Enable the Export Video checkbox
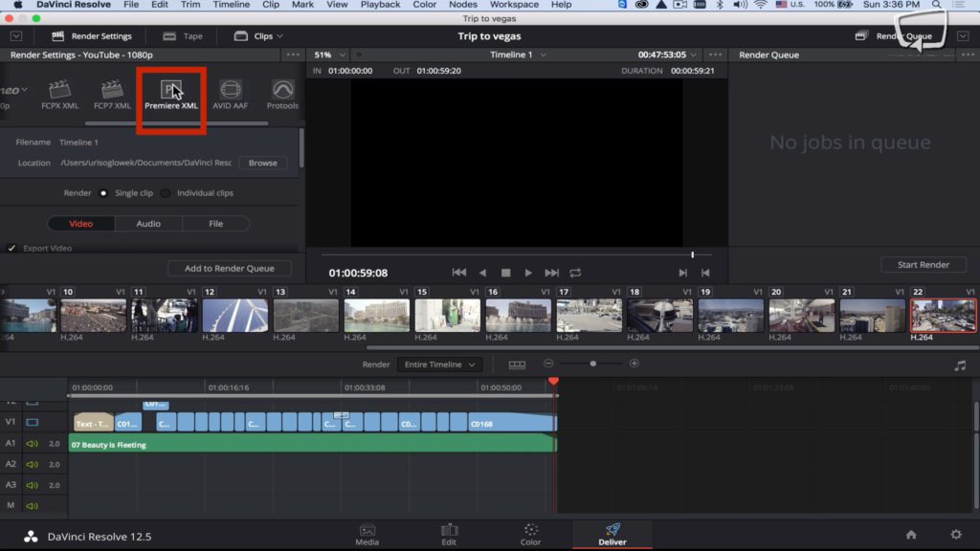The image size is (980, 551). click(11, 248)
